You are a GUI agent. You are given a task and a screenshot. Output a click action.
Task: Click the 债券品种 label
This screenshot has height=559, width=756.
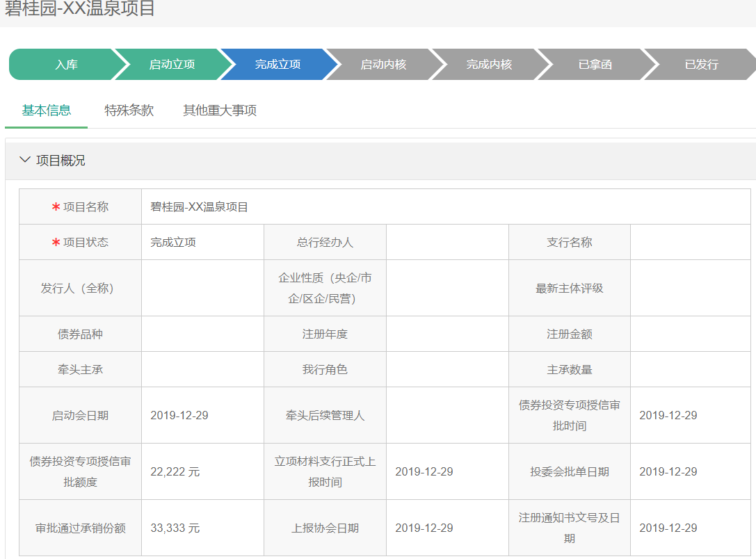[80, 334]
